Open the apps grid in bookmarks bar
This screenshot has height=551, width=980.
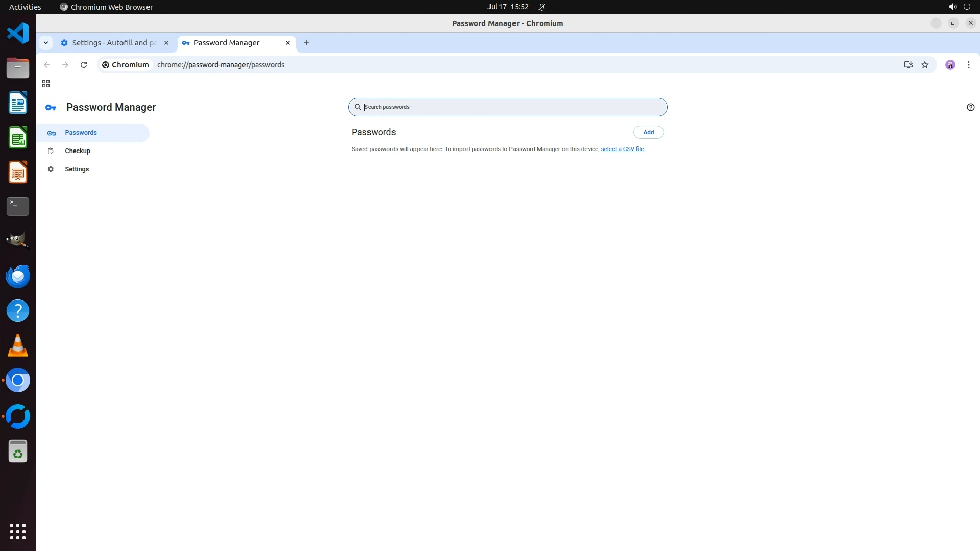[x=46, y=84]
